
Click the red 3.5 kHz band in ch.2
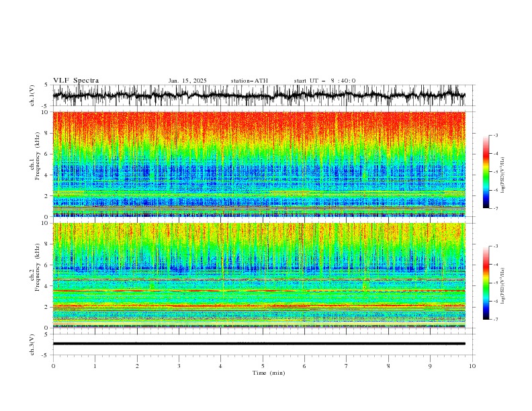[259, 291]
